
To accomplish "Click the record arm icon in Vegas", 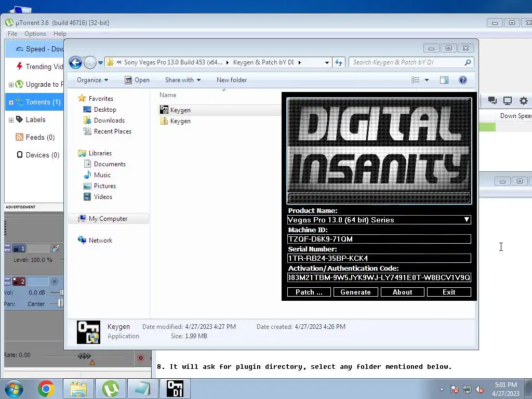I will [x=140, y=358].
